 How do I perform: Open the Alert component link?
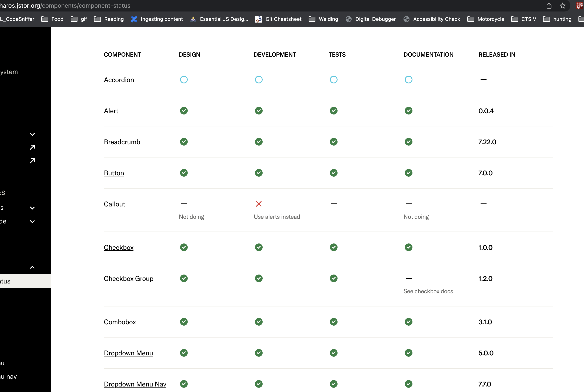(x=111, y=111)
